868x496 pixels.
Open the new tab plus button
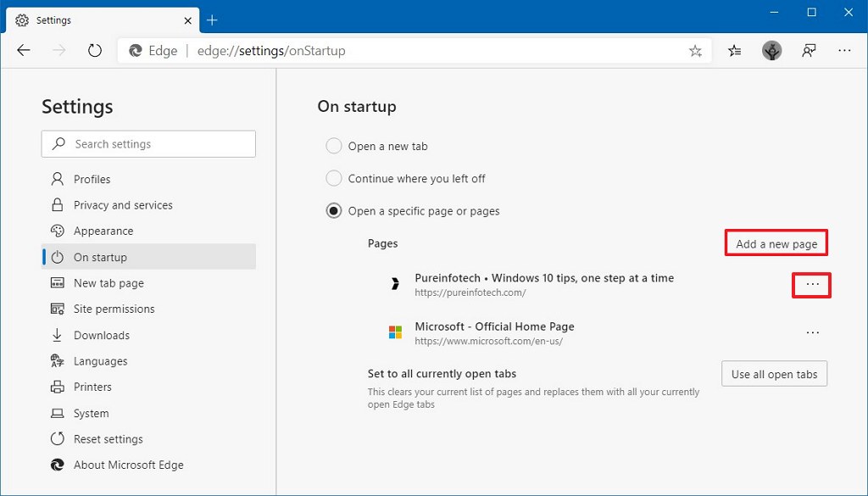(212, 20)
